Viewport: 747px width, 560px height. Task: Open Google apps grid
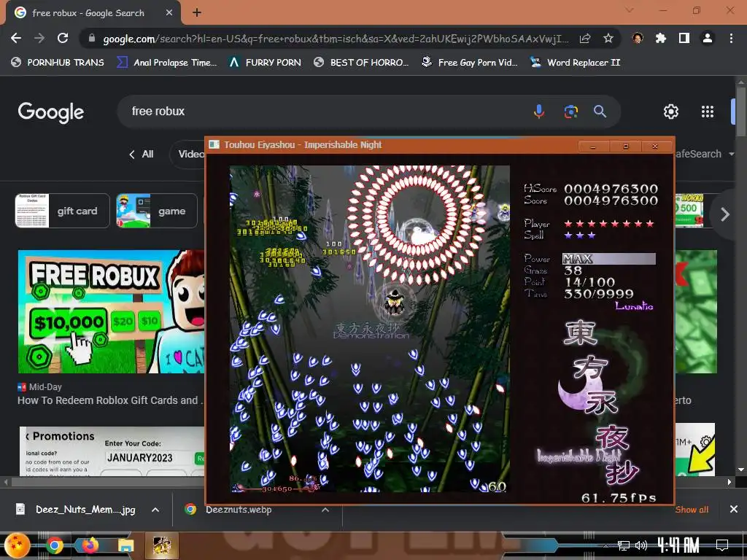pyautogui.click(x=708, y=112)
